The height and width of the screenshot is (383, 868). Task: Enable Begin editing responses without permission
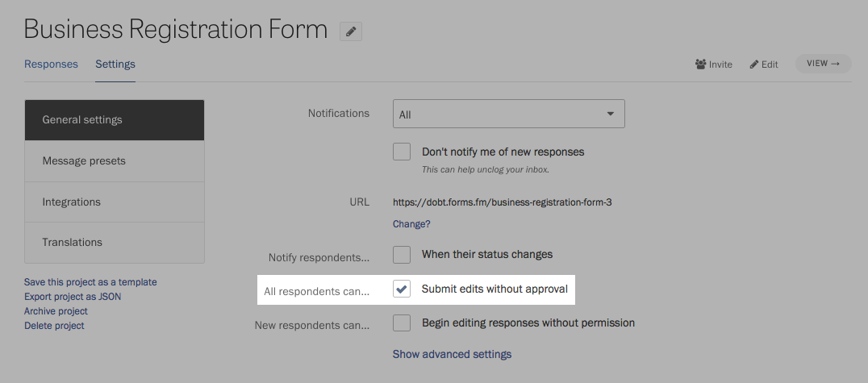click(x=402, y=323)
